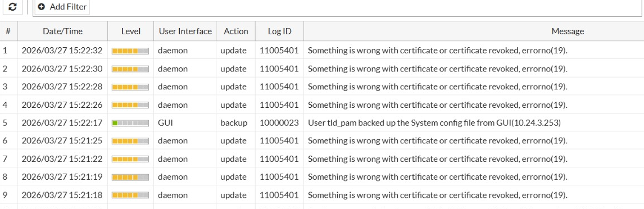This screenshot has width=644, height=209.
Task: Click the Log ID column header
Action: (280, 31)
